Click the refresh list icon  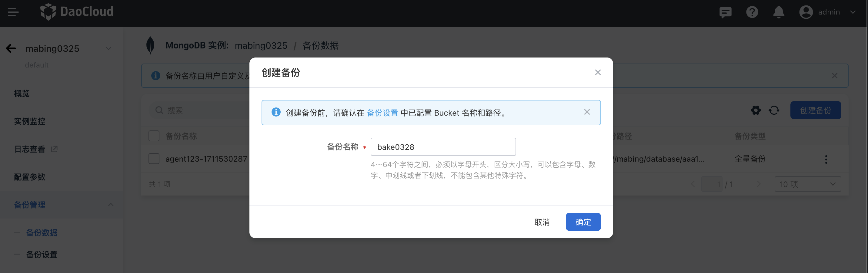774,110
